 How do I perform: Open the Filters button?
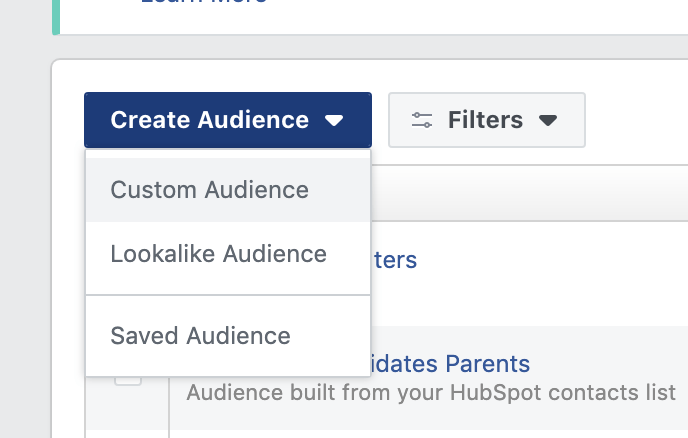point(486,120)
